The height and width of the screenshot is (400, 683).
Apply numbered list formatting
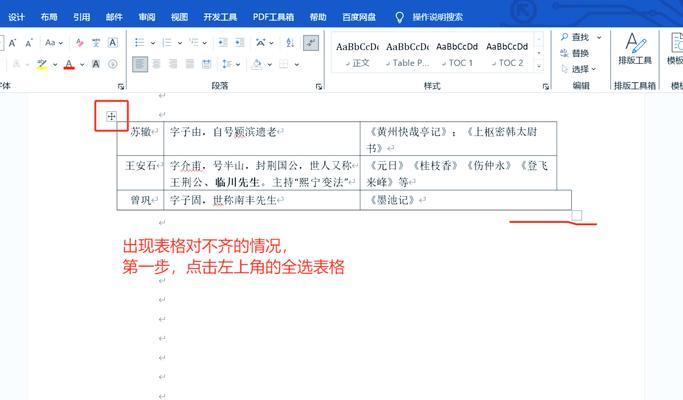166,43
